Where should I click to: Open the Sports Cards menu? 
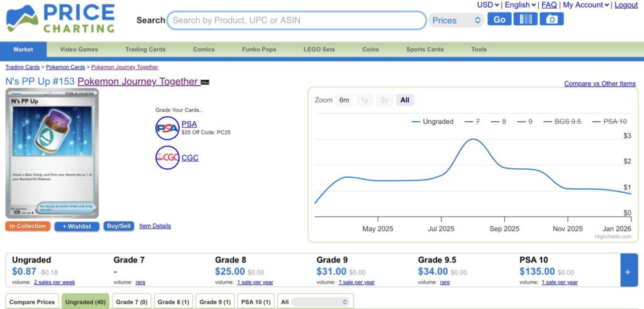click(x=425, y=49)
